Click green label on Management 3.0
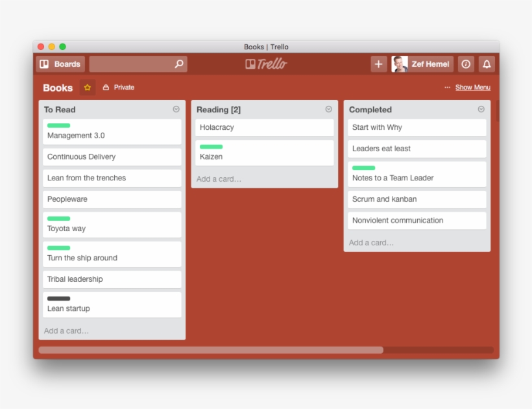Viewport: 532px width, 409px height. click(58, 125)
